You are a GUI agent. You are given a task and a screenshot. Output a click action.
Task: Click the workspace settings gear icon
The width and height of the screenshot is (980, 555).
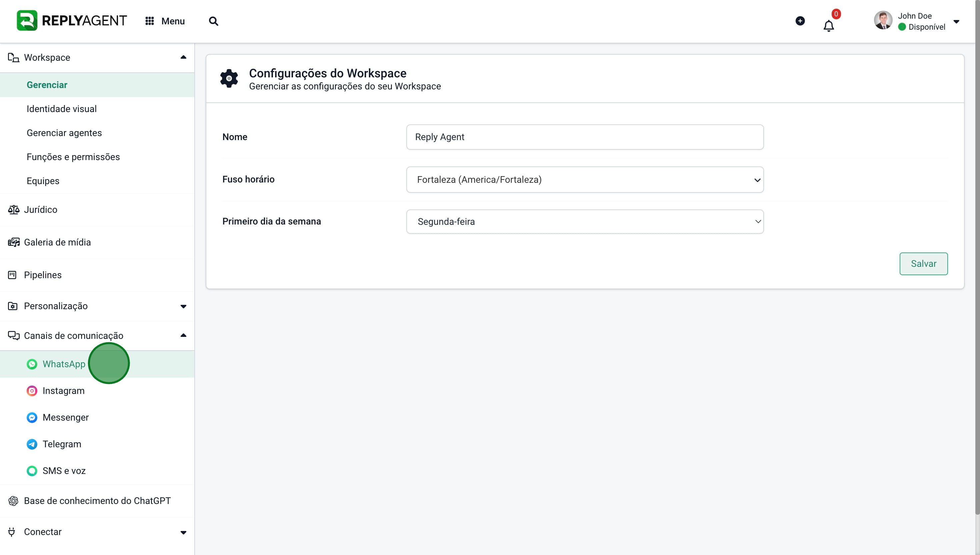point(229,78)
